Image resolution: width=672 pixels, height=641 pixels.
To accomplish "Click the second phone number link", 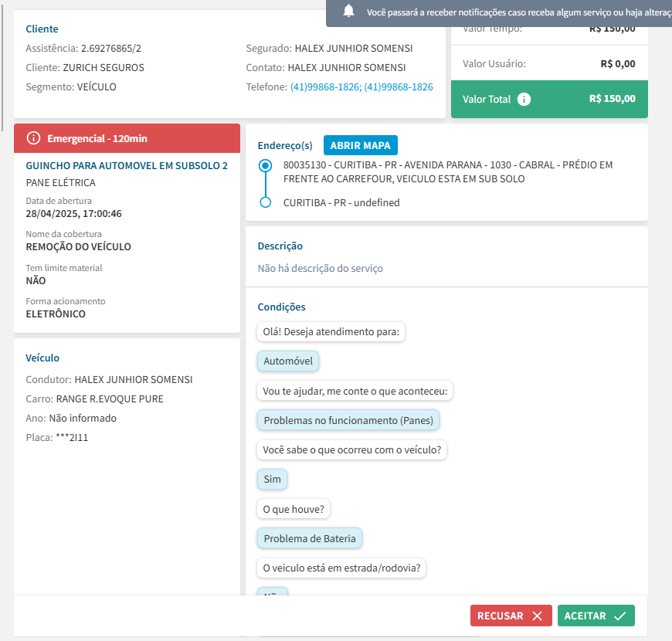I will tap(399, 87).
